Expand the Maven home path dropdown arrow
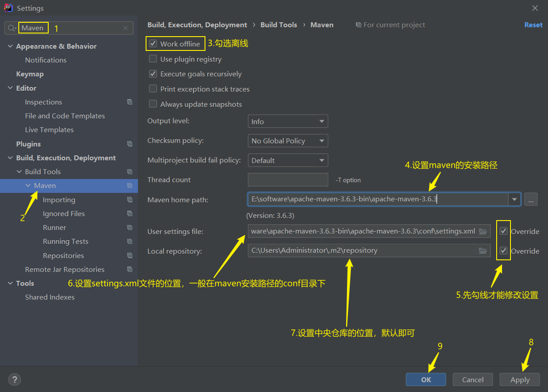This screenshot has height=392, width=548. [x=515, y=200]
